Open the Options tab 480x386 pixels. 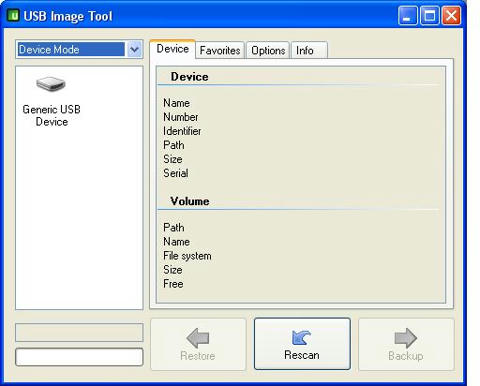tap(268, 51)
